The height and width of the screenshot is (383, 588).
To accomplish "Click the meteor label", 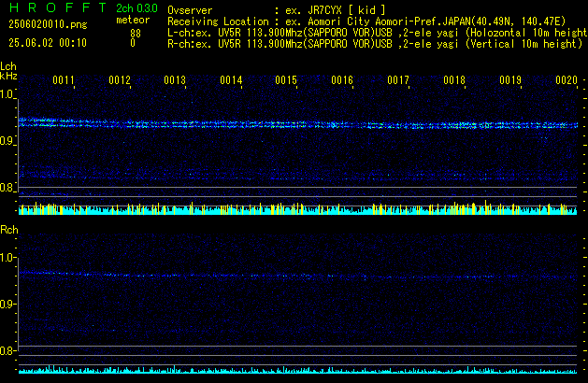I will [x=133, y=20].
